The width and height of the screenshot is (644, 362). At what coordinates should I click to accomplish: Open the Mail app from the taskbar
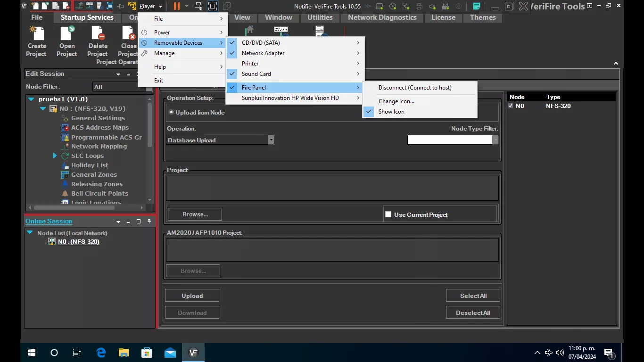click(170, 353)
